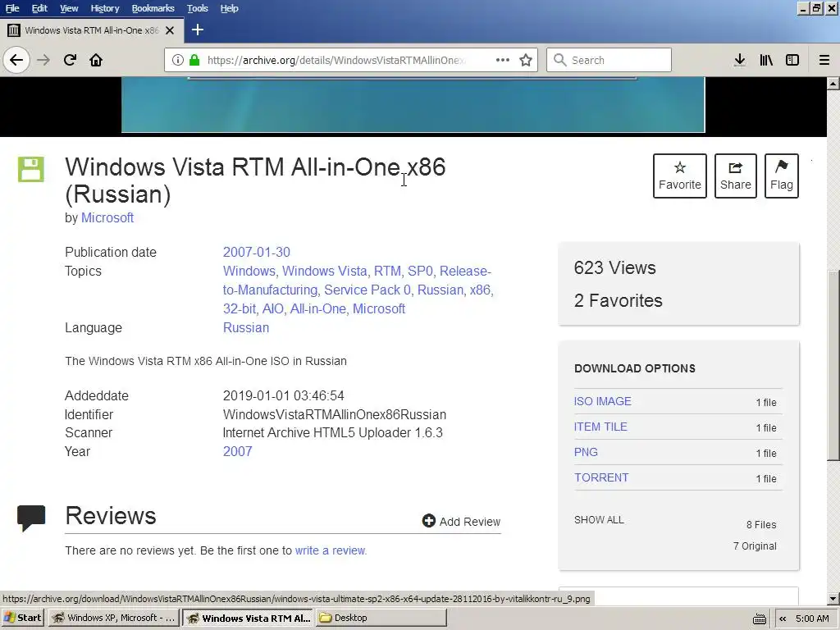
Task: Open the Bookmarks menu
Action: point(153,8)
